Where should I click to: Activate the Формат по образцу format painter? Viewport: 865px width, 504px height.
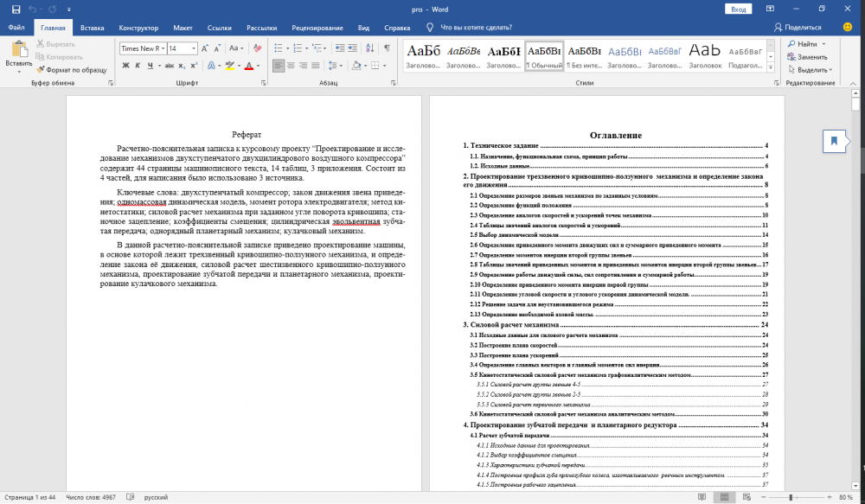[72, 70]
